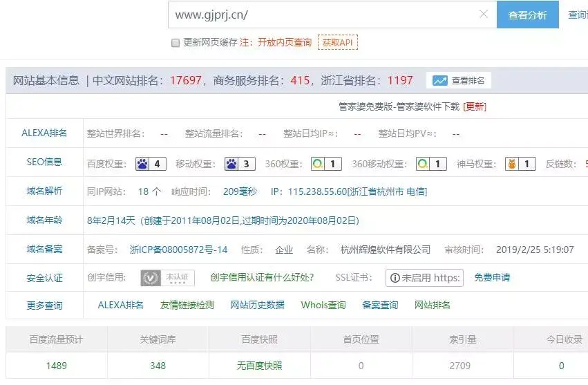Click the business service rank 415
Image resolution: width=588 pixels, height=385 pixels.
tap(300, 80)
